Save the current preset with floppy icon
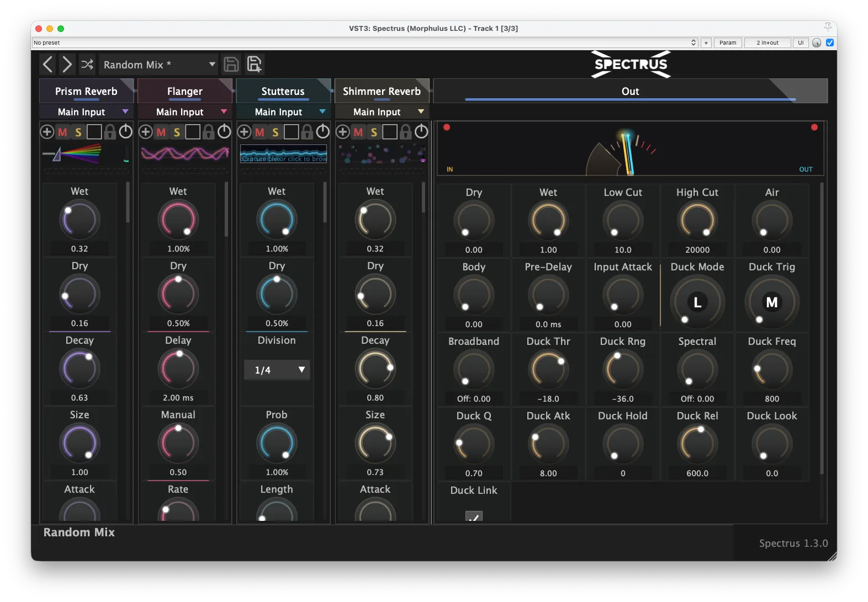This screenshot has width=868, height=602. pyautogui.click(x=231, y=65)
